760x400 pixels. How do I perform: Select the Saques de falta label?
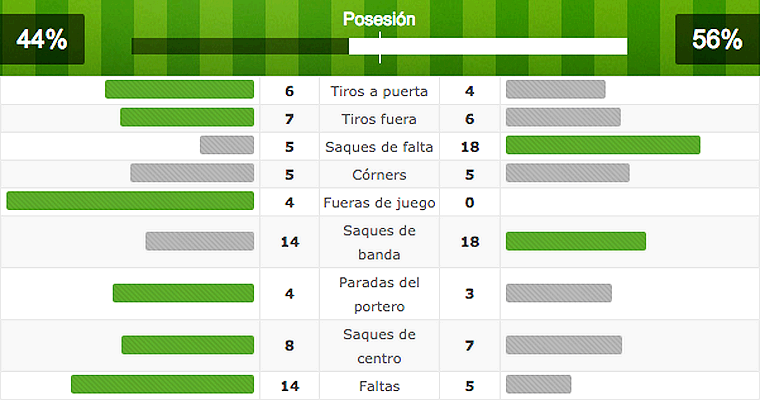pyautogui.click(x=379, y=146)
